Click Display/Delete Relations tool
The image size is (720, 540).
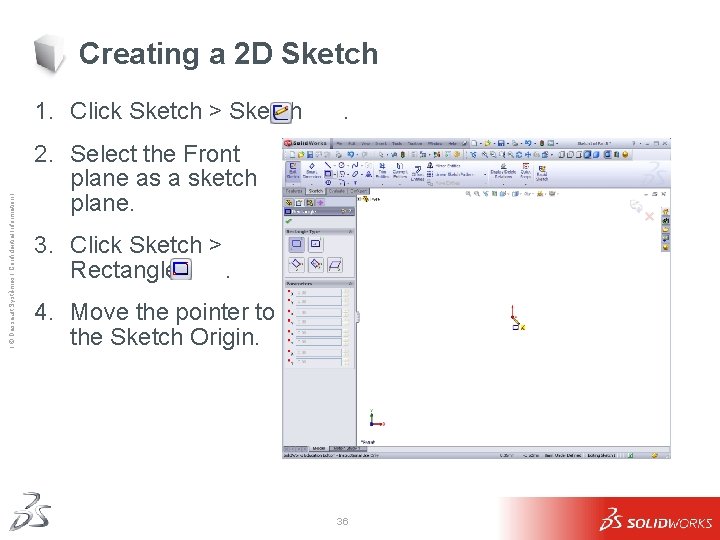[503, 171]
